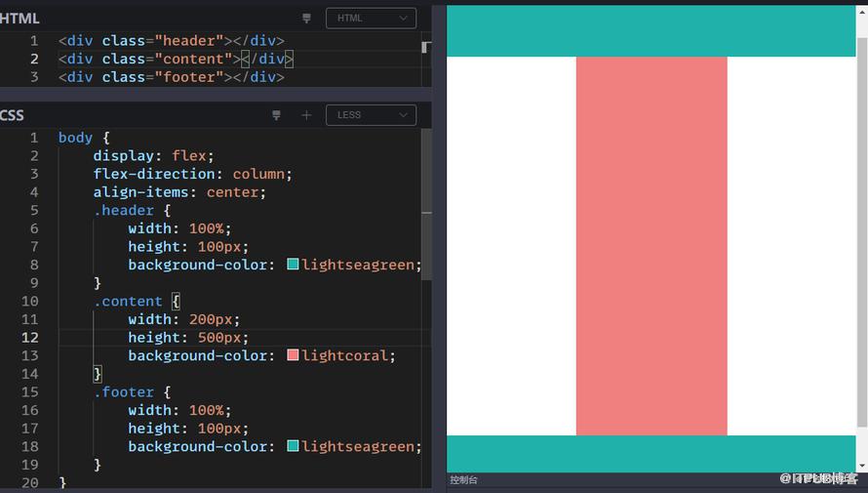Open the HTML preprocessor dropdown
Screen dimensions: 868x493
[371, 19]
